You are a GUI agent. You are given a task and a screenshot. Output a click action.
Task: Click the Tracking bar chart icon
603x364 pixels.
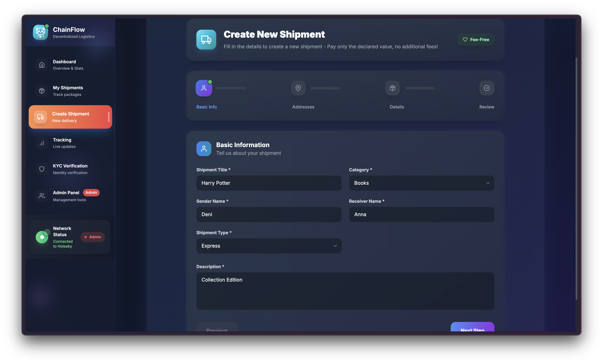(x=42, y=143)
